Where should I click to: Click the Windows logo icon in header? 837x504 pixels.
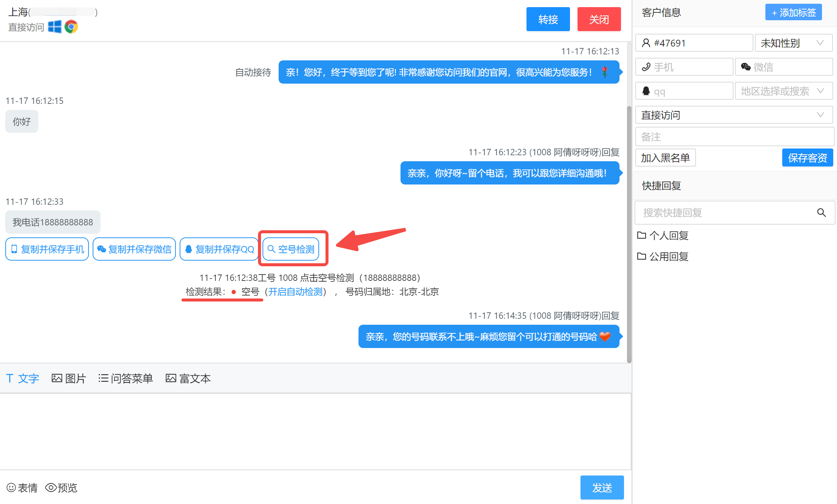point(55,27)
